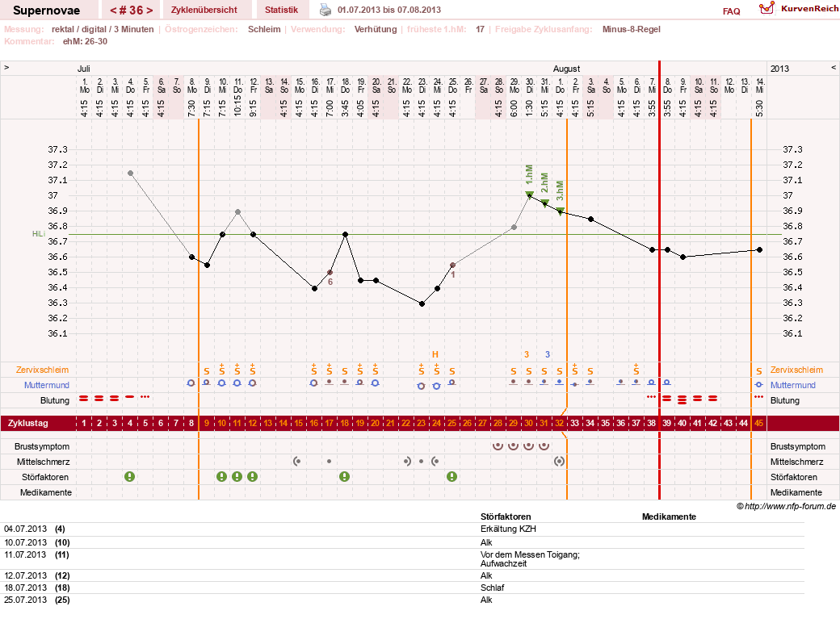Screen dimensions: 840x640
Task: Select Zyklustag 1 cell
Action: coord(83,423)
